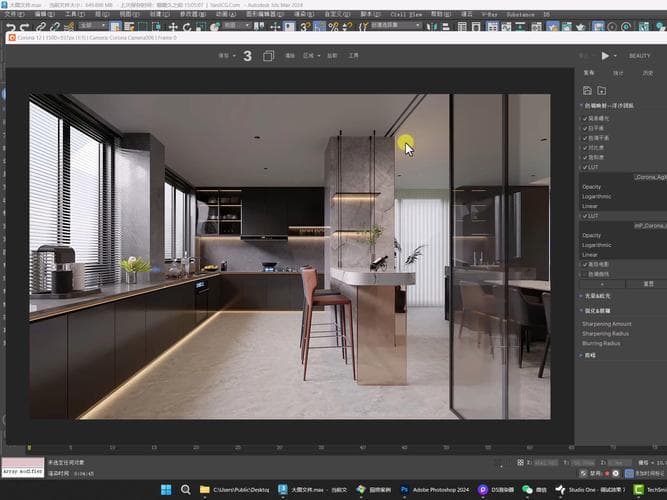Toggle Percent Snap icon
Viewport: 667px width, 500px height.
(x=334, y=27)
